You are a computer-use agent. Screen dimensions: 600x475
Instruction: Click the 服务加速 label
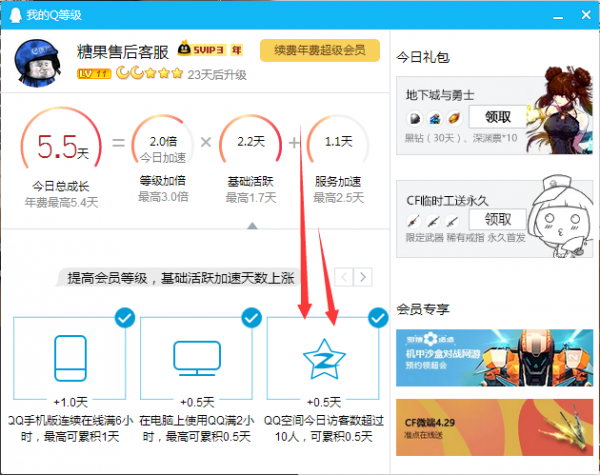pyautogui.click(x=338, y=181)
